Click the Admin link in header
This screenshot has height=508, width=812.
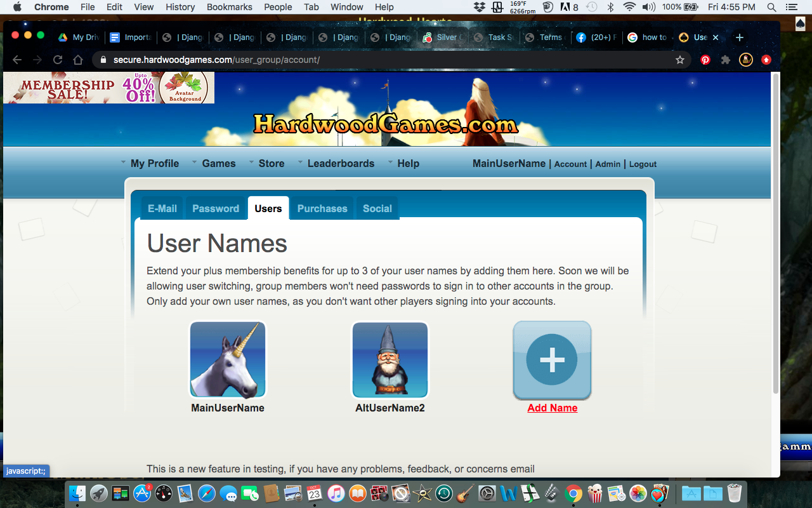pyautogui.click(x=608, y=164)
